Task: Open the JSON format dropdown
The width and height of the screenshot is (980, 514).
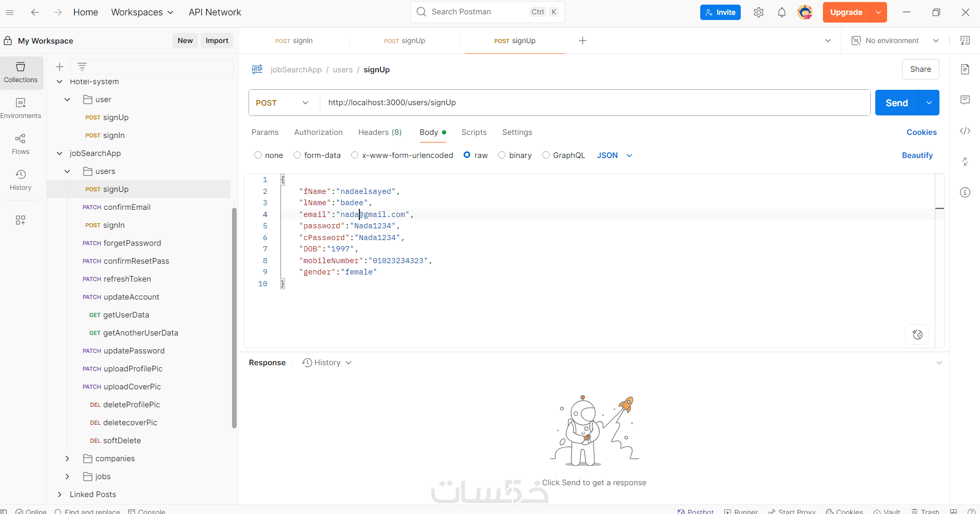Action: [614, 155]
